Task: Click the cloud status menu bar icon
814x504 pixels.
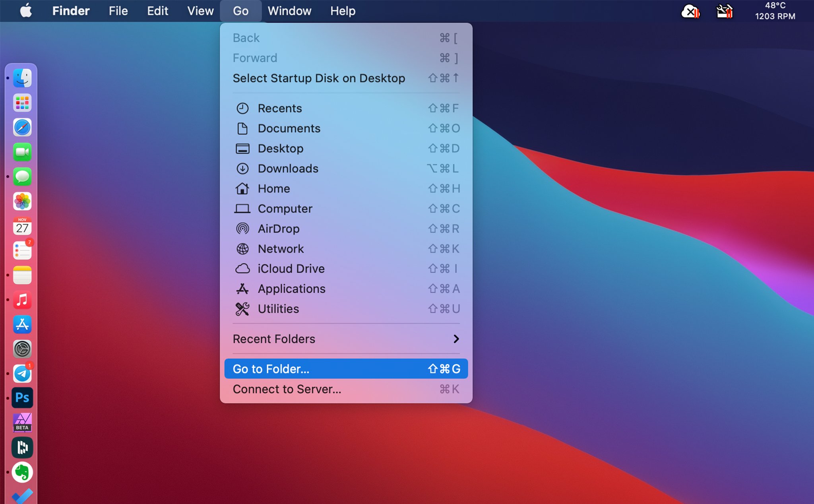Action: click(x=690, y=12)
